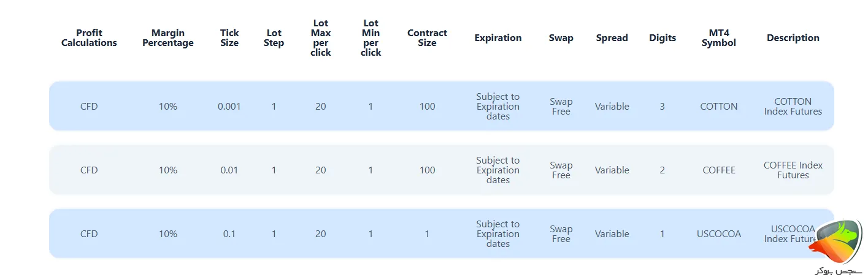Click the COTTON cell under MT4 Symbol

[718, 107]
